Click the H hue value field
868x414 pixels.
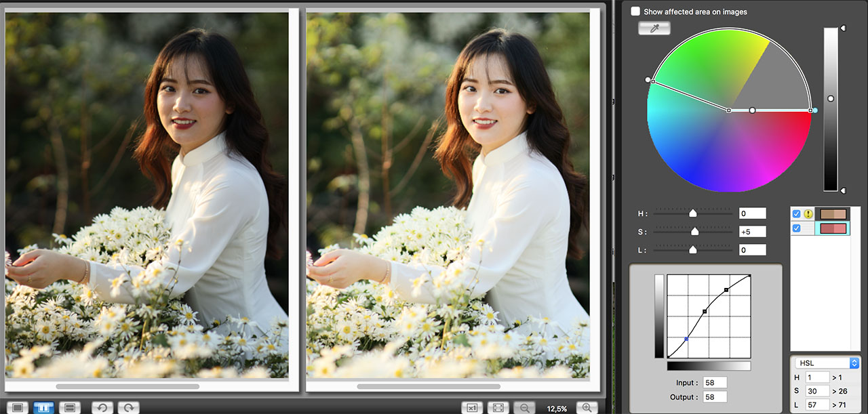pos(752,213)
